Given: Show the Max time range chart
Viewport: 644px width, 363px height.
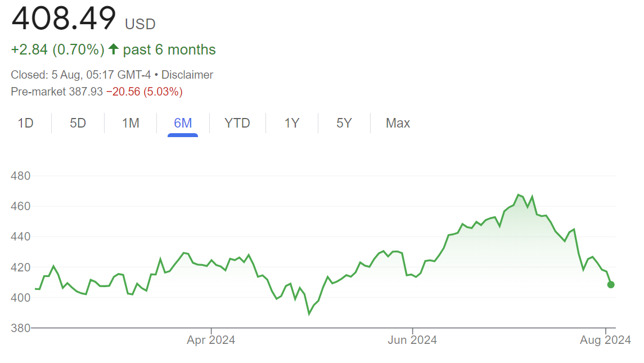Looking at the screenshot, I should [398, 123].
